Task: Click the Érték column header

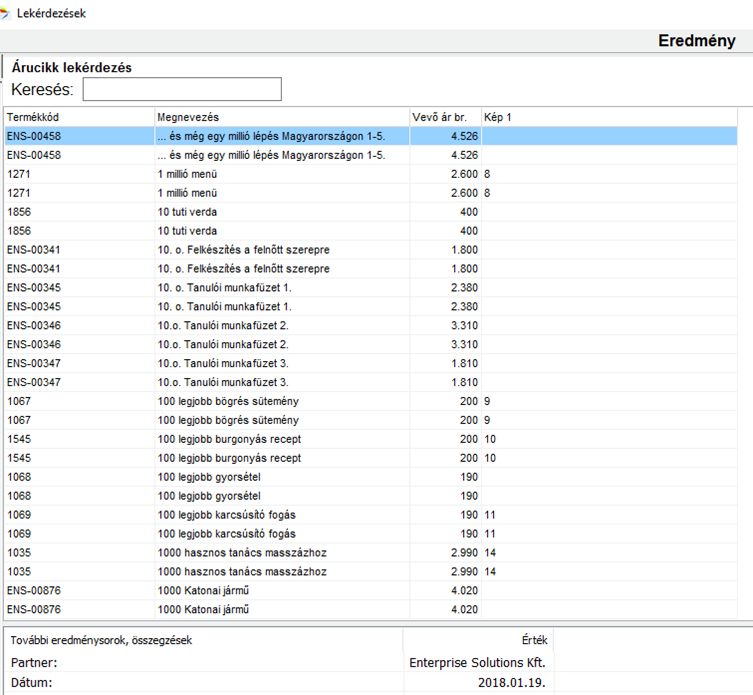Action: [x=534, y=640]
